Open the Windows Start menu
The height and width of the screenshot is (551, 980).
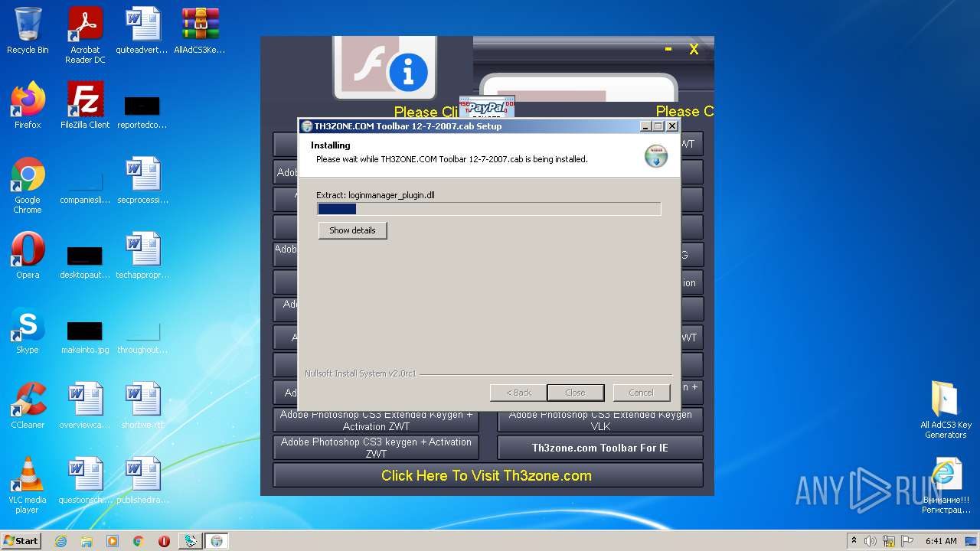pos(21,540)
